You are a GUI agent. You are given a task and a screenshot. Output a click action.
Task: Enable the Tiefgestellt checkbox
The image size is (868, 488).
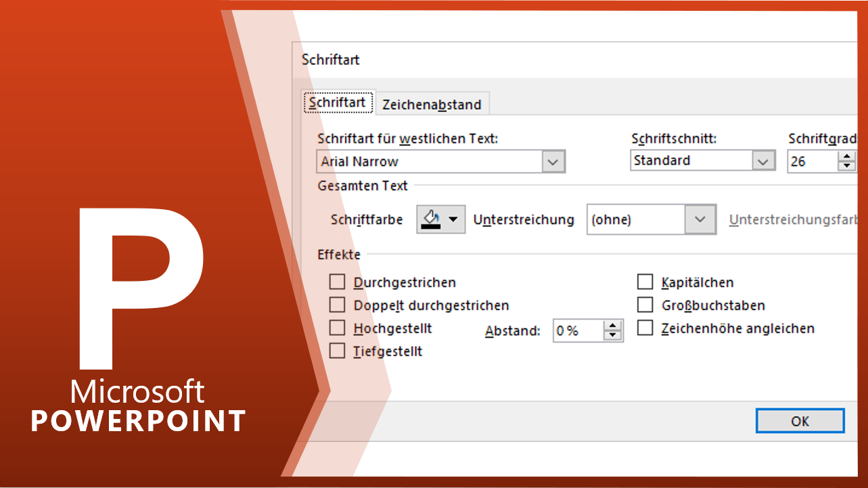coord(337,351)
